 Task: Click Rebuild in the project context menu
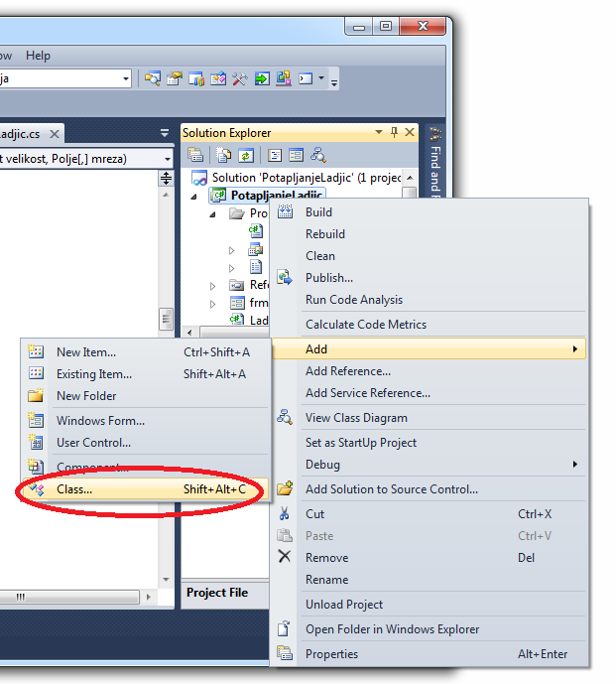tap(325, 234)
